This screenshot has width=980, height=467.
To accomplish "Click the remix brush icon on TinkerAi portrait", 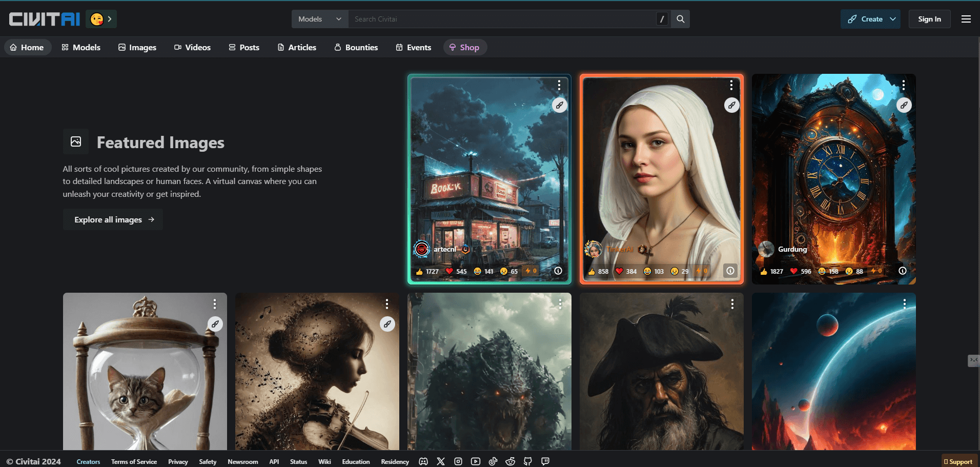I will [731, 105].
